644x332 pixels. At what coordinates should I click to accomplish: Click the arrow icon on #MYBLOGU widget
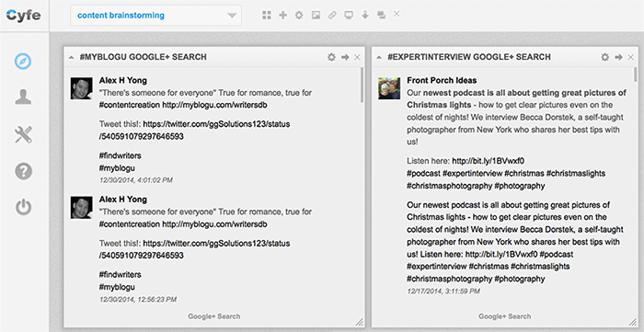coord(345,57)
